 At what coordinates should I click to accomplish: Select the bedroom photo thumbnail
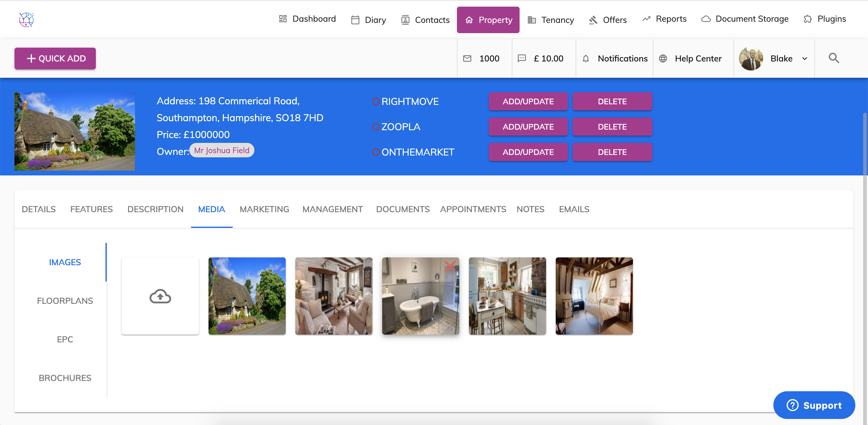pos(594,296)
